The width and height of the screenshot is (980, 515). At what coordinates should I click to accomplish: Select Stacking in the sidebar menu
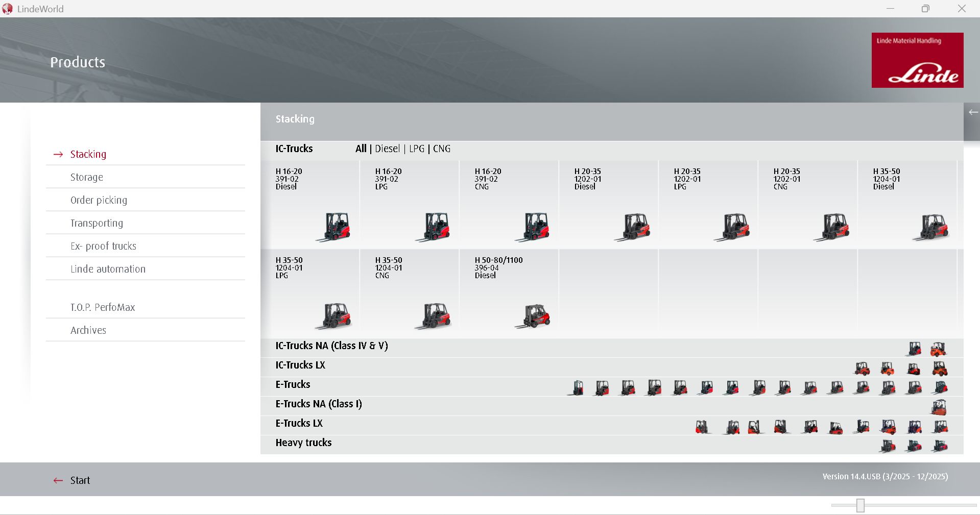tap(88, 154)
